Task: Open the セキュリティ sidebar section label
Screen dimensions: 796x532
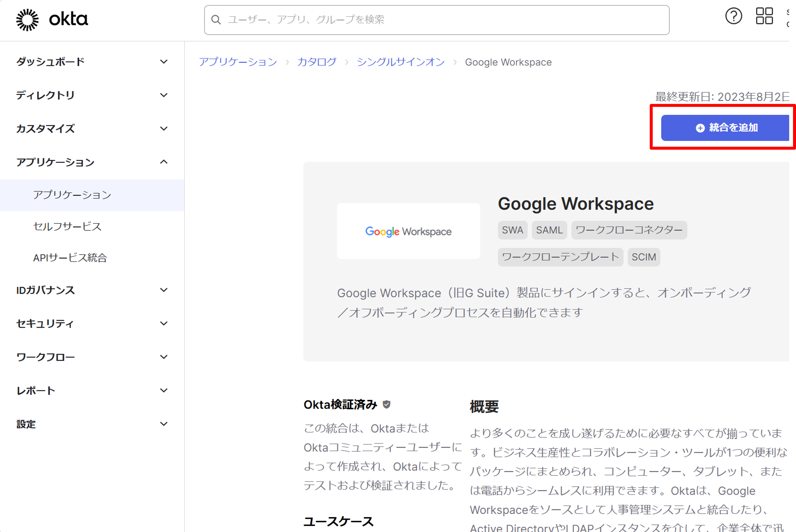Action: tap(45, 323)
